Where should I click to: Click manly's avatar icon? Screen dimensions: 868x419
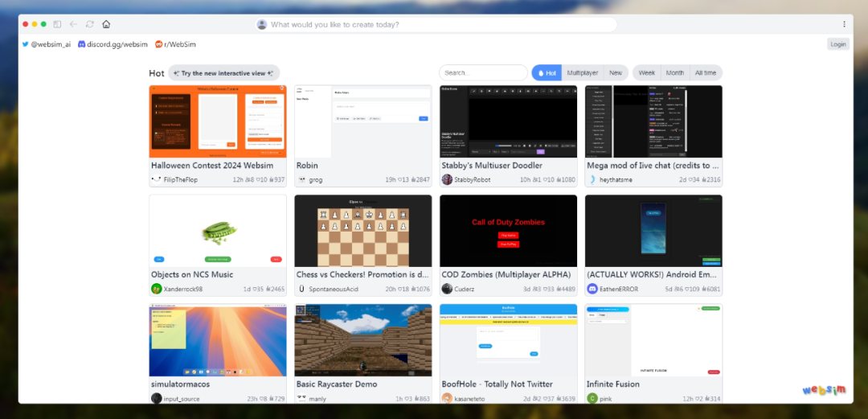tap(301, 399)
